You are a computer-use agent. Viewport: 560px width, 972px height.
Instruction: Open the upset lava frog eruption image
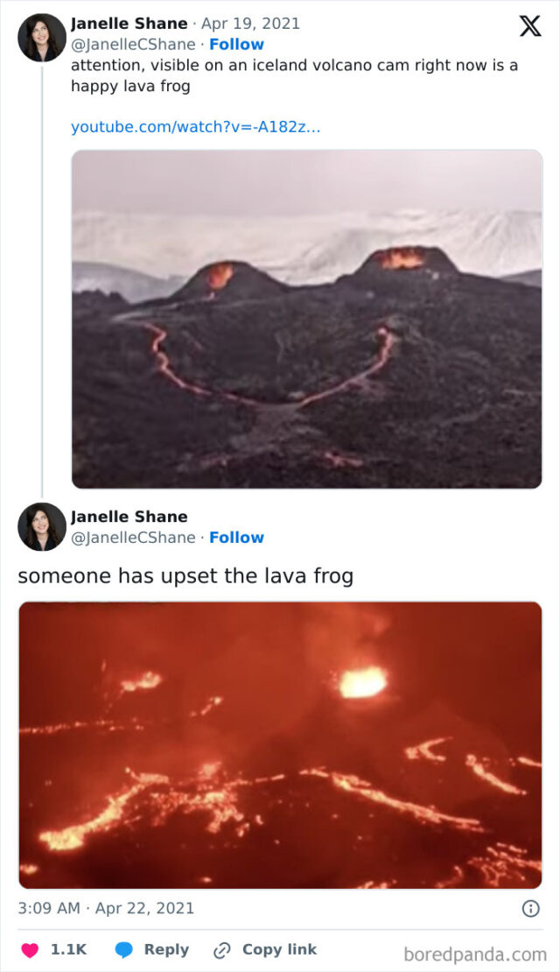280,745
